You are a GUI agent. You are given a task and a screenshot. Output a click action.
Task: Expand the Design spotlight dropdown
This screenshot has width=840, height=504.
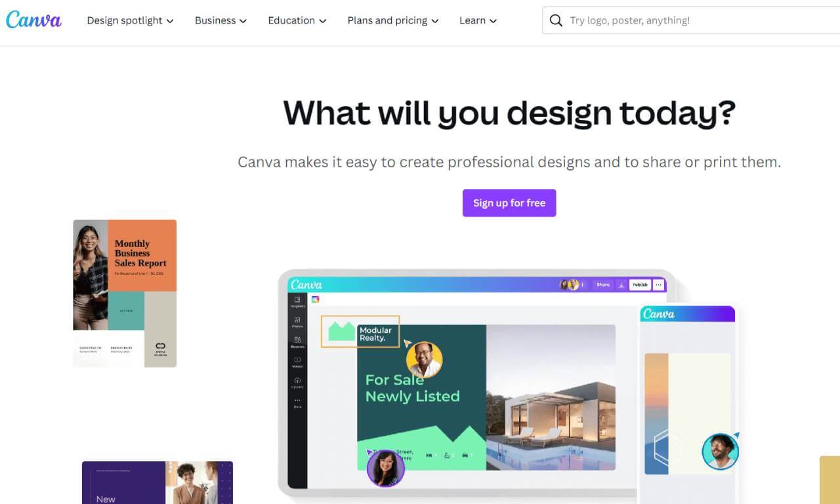(130, 20)
